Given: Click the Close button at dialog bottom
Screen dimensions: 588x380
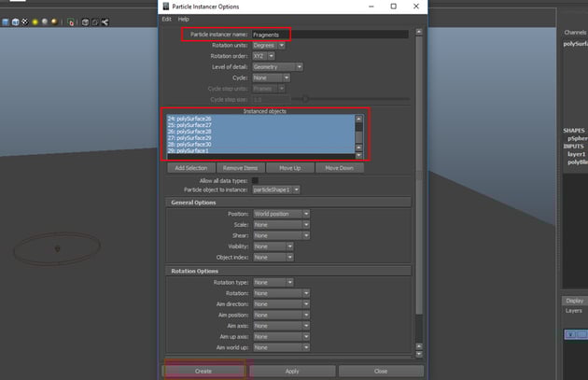Looking at the screenshot, I should tap(381, 371).
